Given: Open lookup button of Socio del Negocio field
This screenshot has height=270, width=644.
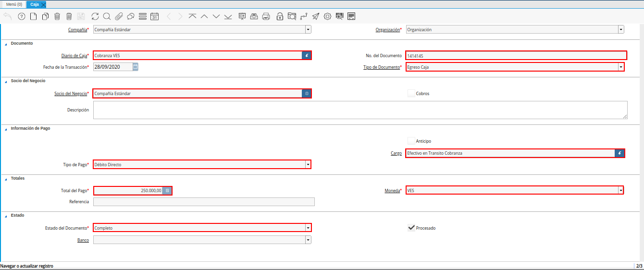Looking at the screenshot, I should [307, 93].
